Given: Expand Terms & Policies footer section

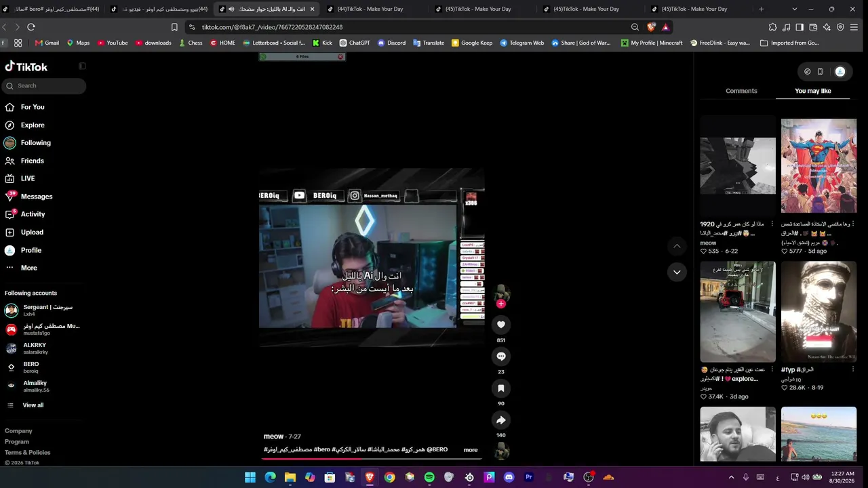Looking at the screenshot, I should click(x=28, y=453).
